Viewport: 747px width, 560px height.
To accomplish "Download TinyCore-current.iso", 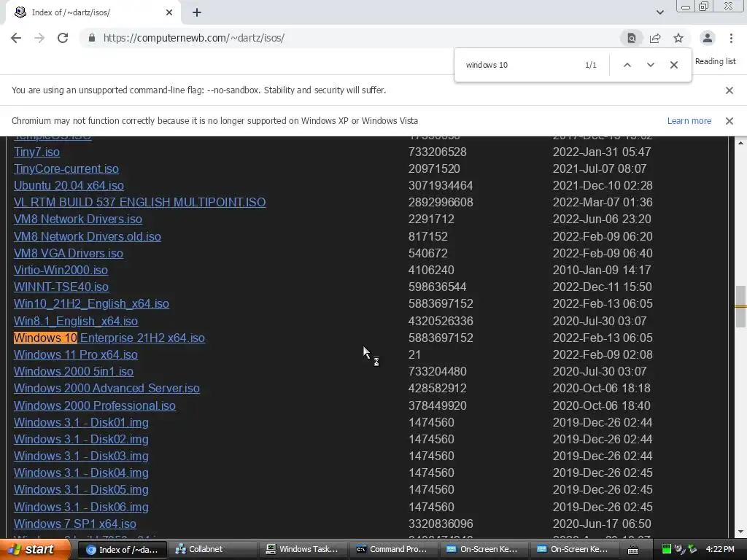I will click(x=66, y=168).
